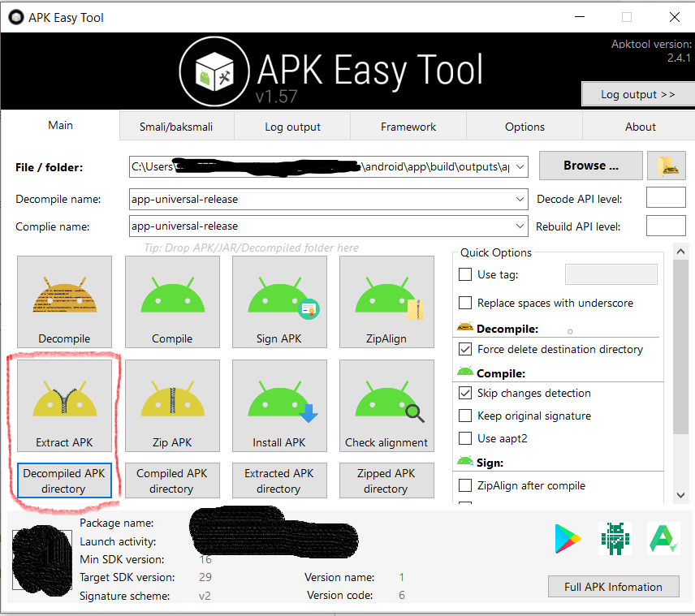Image resolution: width=695 pixels, height=616 pixels.
Task: Open Decompiled APK directory
Action: tap(64, 480)
